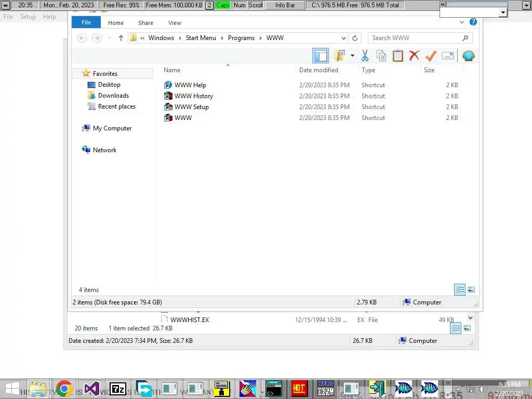Open the recent locations dropdown arrow

pyautogui.click(x=109, y=37)
